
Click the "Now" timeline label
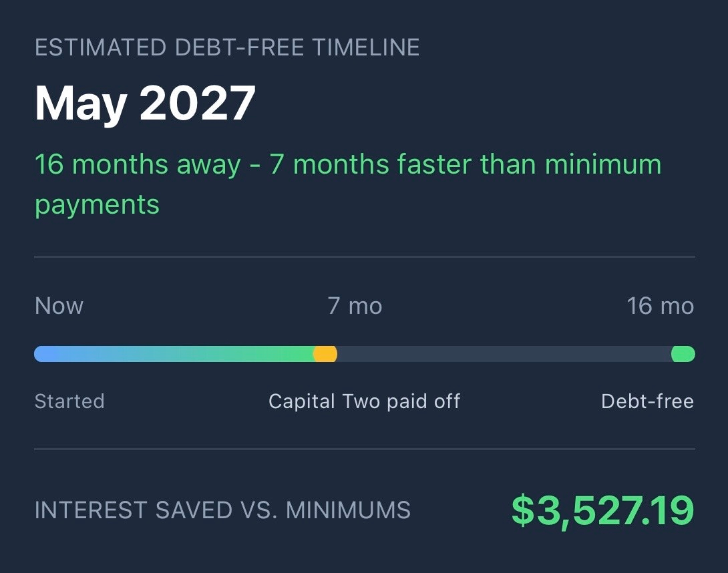point(59,306)
